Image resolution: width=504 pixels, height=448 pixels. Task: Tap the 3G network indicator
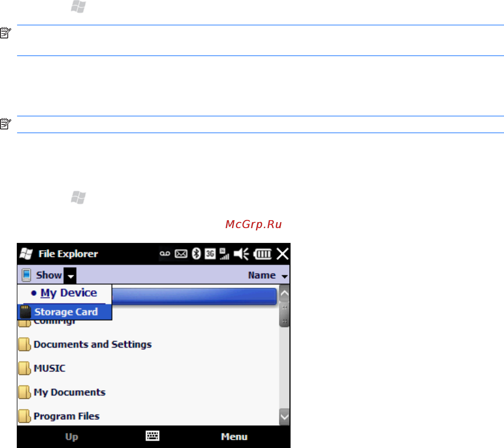point(210,253)
